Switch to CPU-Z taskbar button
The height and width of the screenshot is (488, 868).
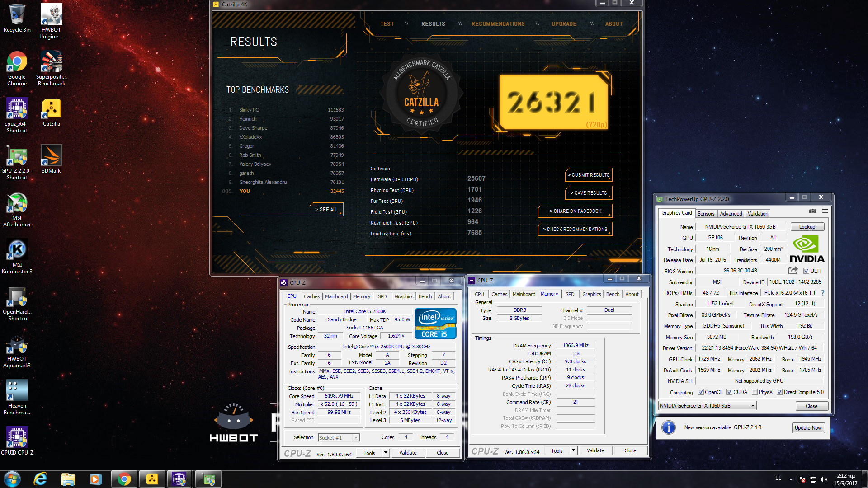(x=179, y=479)
